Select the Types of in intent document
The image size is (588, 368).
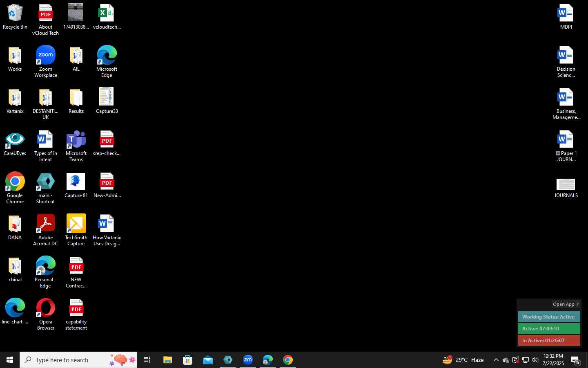pyautogui.click(x=45, y=146)
